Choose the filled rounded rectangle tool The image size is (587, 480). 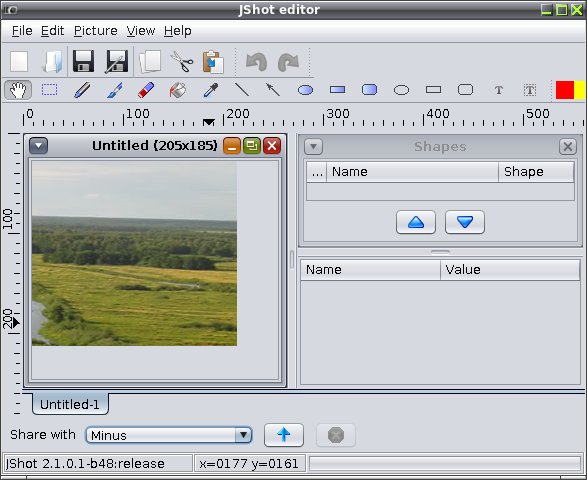tap(369, 90)
